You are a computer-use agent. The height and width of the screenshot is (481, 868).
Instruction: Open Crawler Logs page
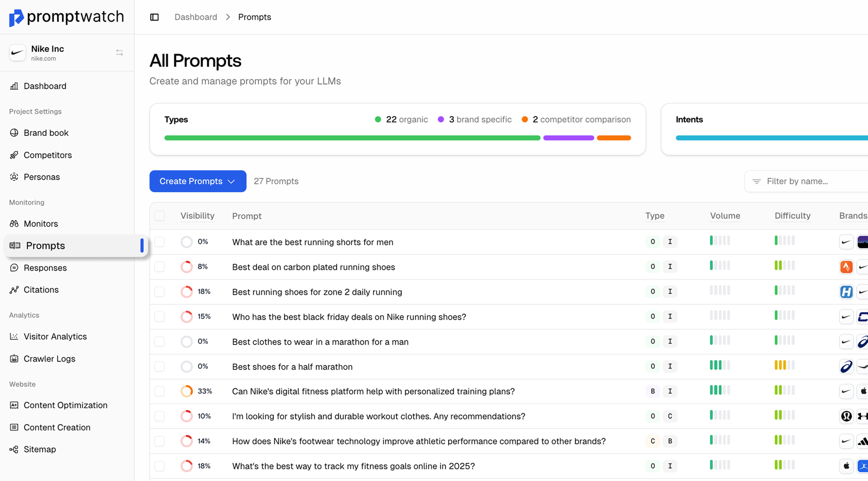(49, 359)
